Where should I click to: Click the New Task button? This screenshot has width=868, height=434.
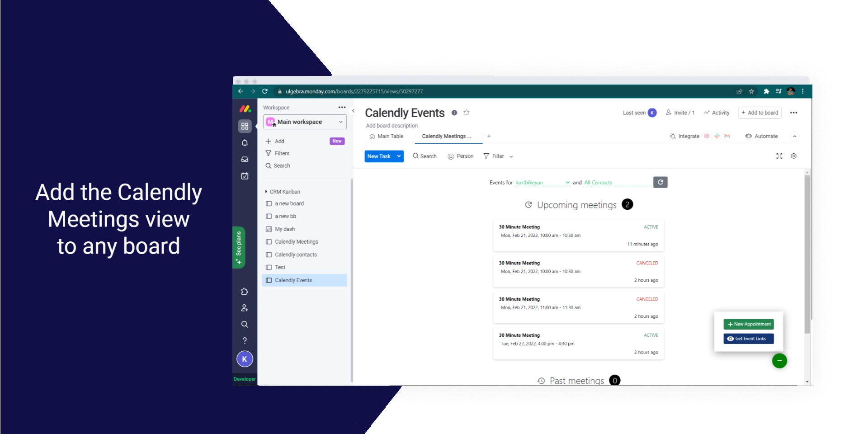[x=379, y=156]
